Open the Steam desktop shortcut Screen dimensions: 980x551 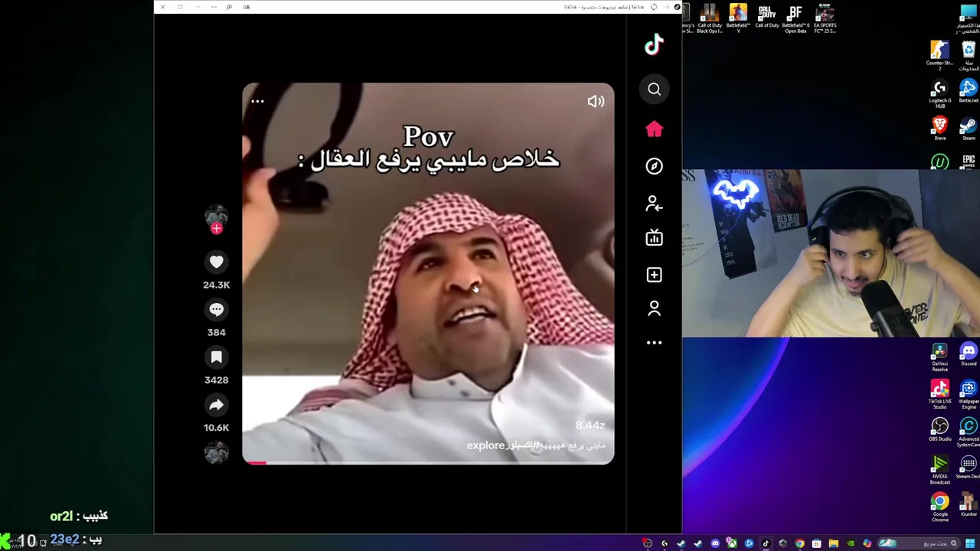(969, 129)
